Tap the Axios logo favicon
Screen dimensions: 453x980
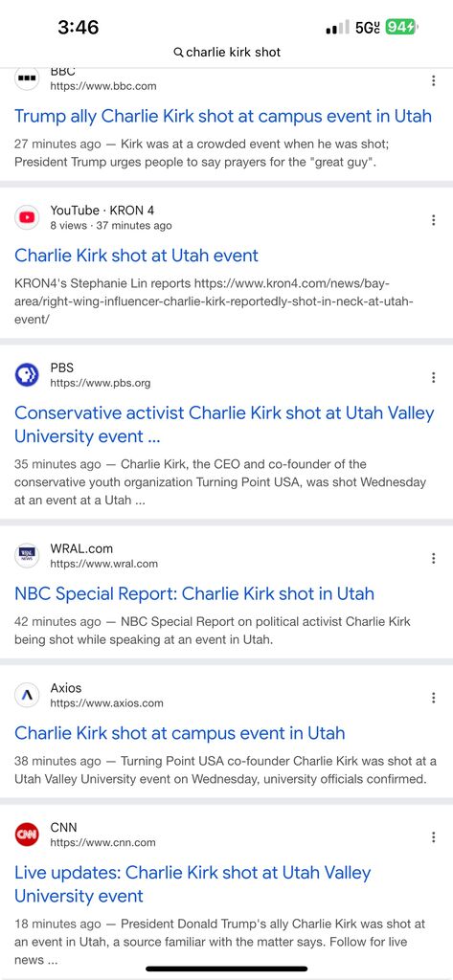click(x=27, y=695)
